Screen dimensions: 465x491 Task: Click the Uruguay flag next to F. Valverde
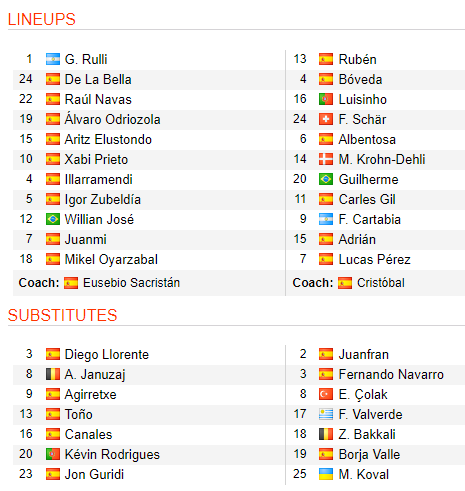[x=326, y=414]
